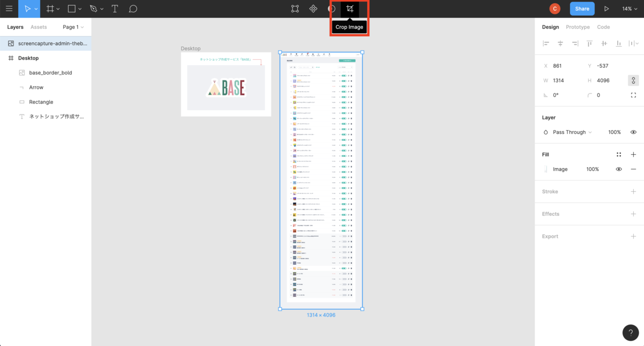Select the Rectangle layer
Screen dimensions: 644x346
point(46,102)
